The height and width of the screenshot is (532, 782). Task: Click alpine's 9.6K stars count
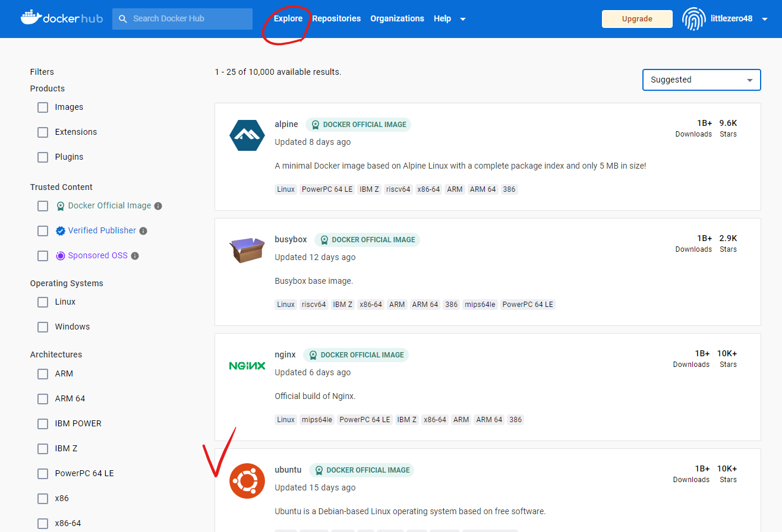(728, 123)
